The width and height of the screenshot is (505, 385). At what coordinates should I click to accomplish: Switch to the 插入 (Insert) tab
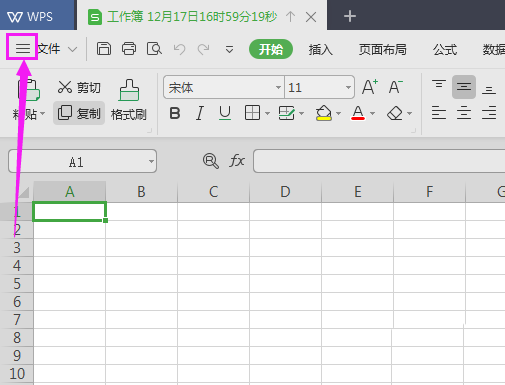[320, 50]
